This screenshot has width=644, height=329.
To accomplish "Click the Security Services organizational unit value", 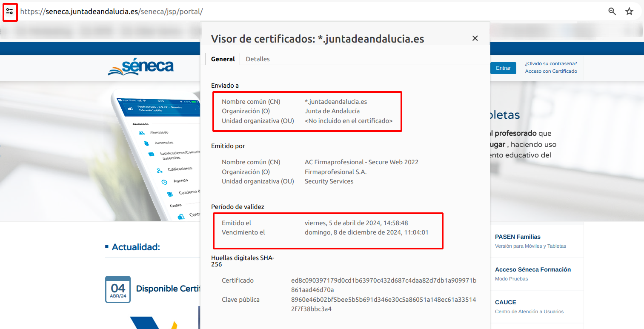I will [329, 181].
